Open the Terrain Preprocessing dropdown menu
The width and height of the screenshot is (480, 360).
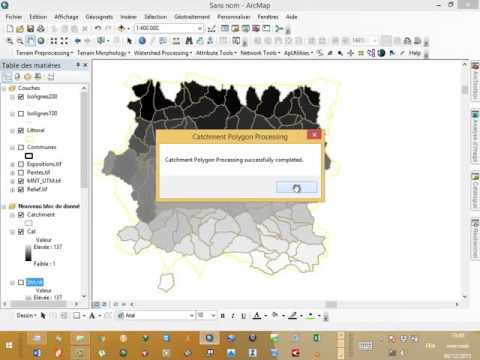pos(44,53)
